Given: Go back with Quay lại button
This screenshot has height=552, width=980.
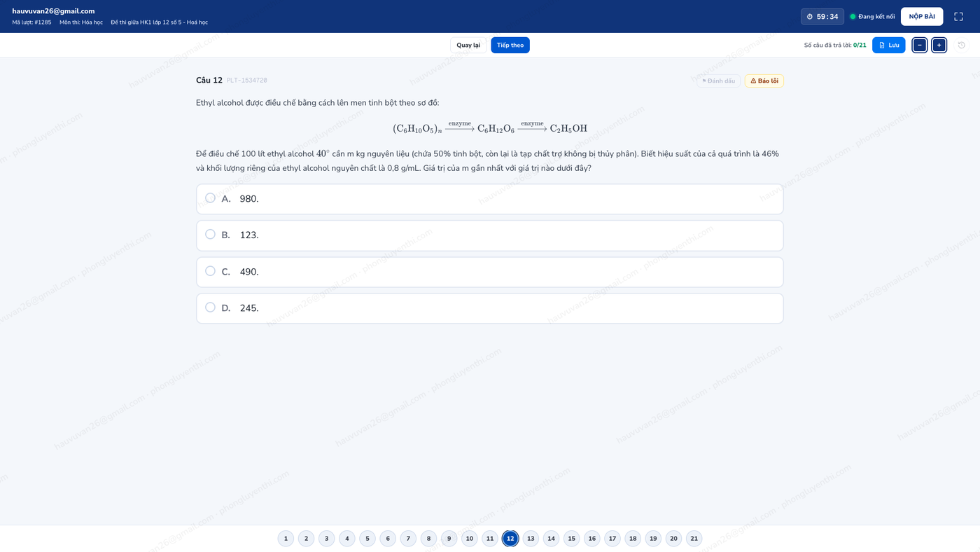Looking at the screenshot, I should point(468,46).
